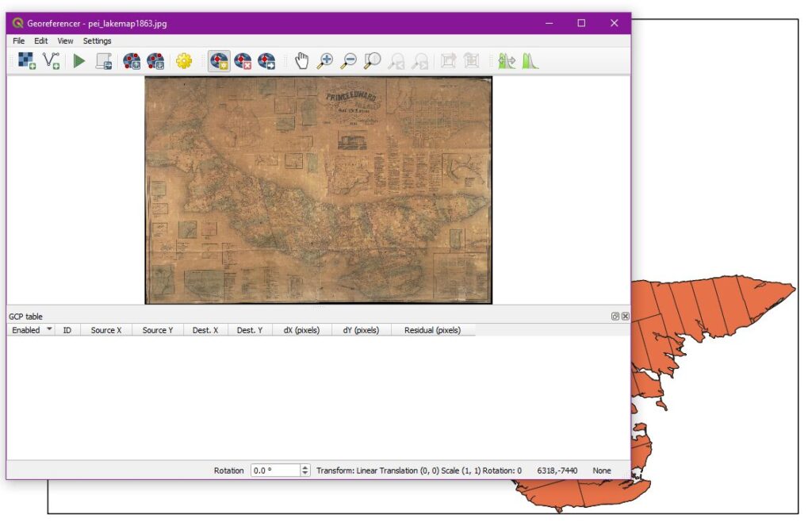Close the GCP table panel
Image resolution: width=812 pixels, height=530 pixels.
(x=626, y=316)
